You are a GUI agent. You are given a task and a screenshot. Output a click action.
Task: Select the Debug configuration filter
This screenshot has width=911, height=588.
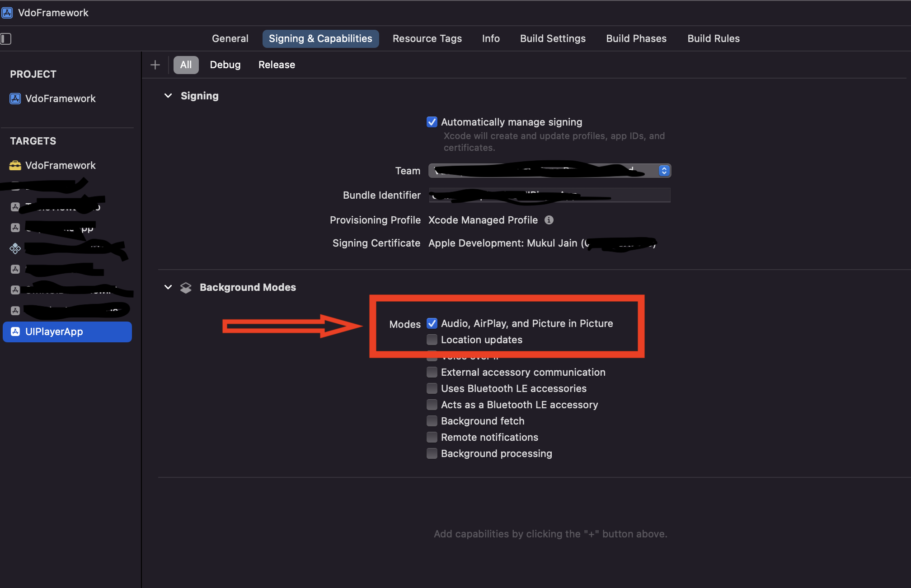coord(225,65)
